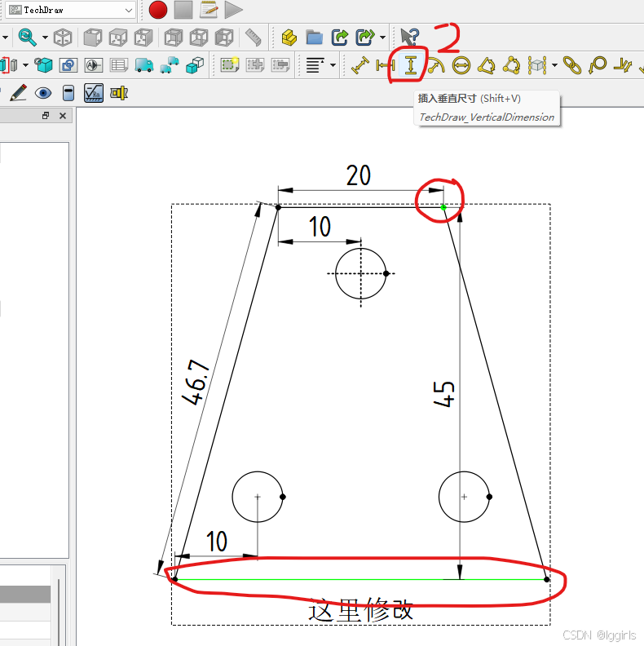
Task: Insert a balloon annotation
Action: (x=598, y=65)
